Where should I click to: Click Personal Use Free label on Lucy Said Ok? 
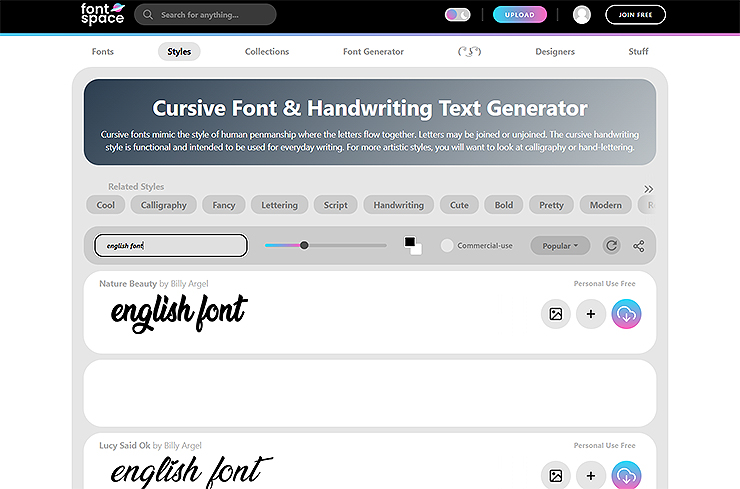[x=605, y=446]
